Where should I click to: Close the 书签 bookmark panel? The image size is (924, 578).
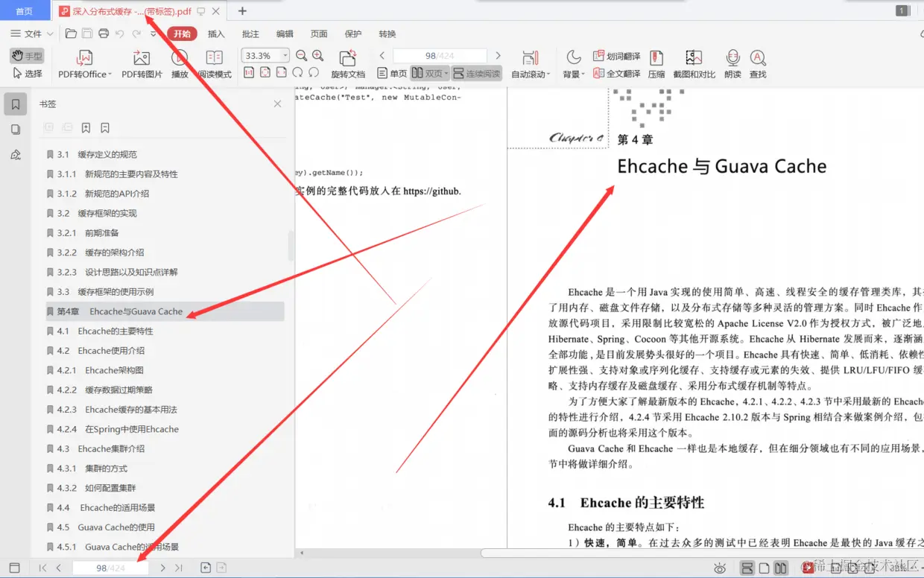277,104
